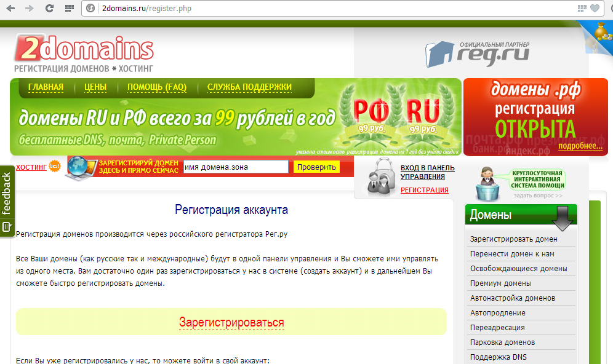613x364 pixels.
Task: Open Освобождающиеся домены sidebar item
Action: tap(518, 269)
